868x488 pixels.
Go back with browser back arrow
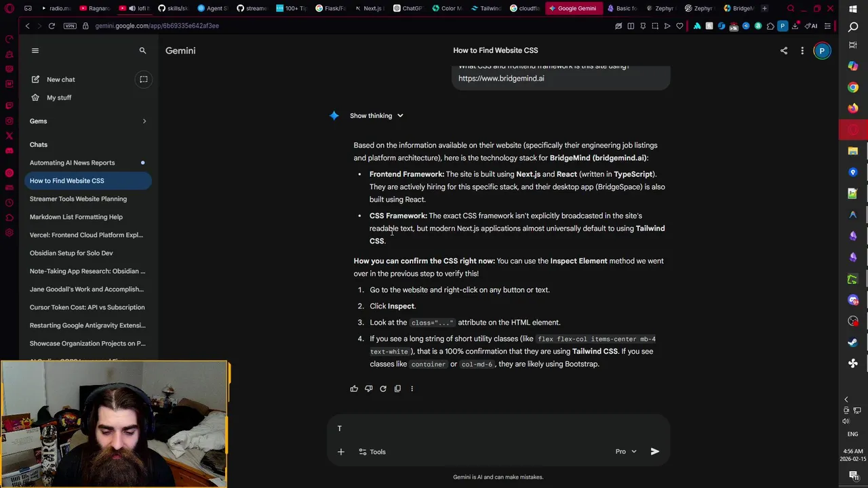click(x=27, y=26)
